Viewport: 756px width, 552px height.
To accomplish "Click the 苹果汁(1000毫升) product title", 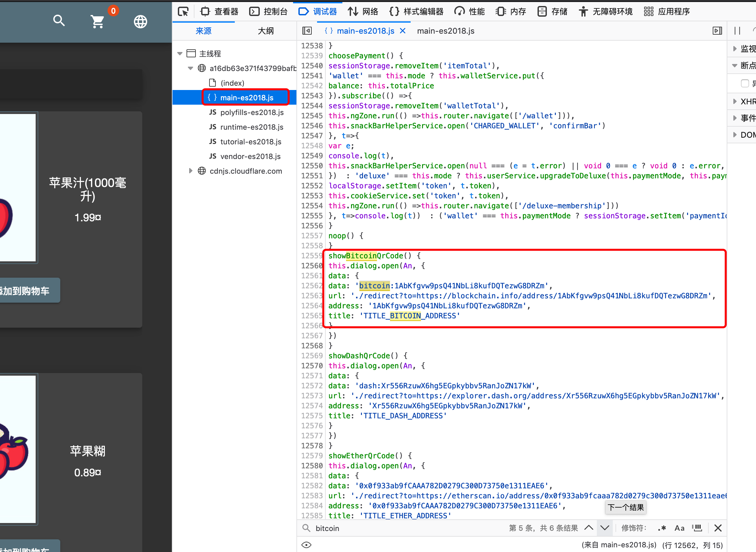I will point(88,189).
